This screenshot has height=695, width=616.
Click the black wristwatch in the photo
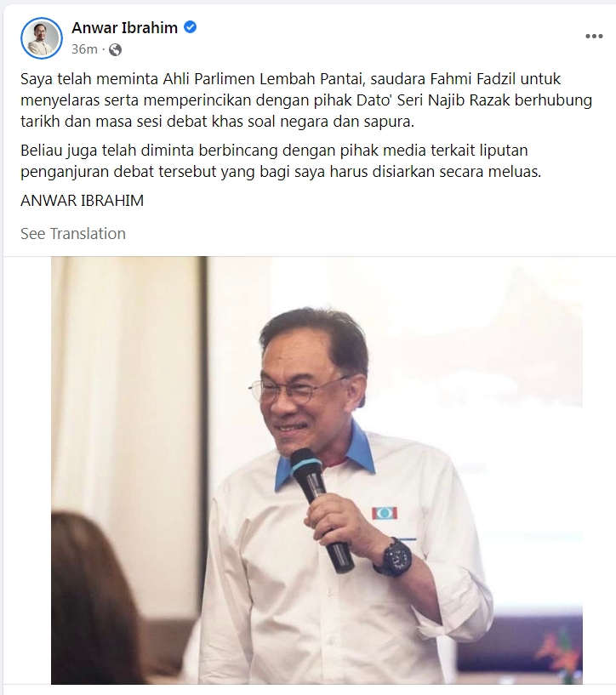pos(395,557)
